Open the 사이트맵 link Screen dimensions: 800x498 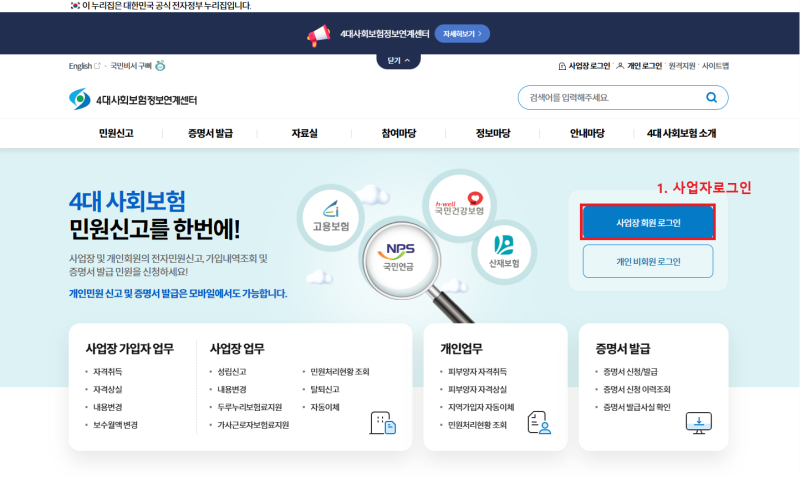click(715, 66)
